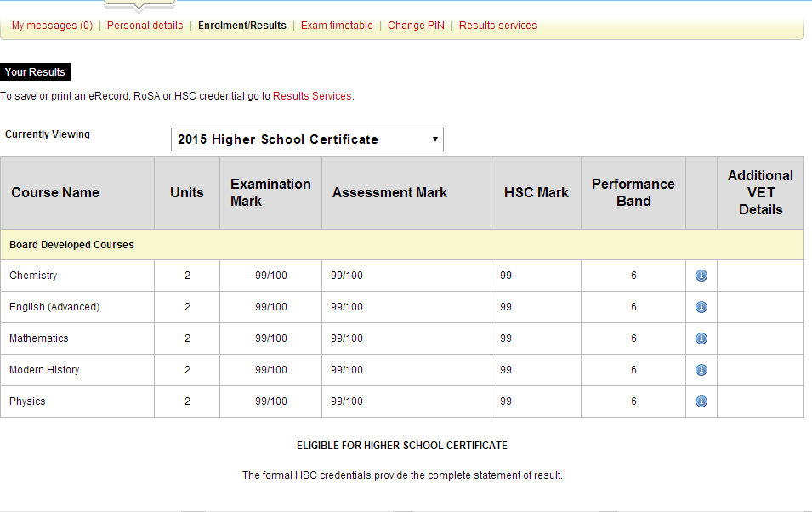The height and width of the screenshot is (512, 812).
Task: Switch to the Change PIN tab
Action: click(416, 26)
